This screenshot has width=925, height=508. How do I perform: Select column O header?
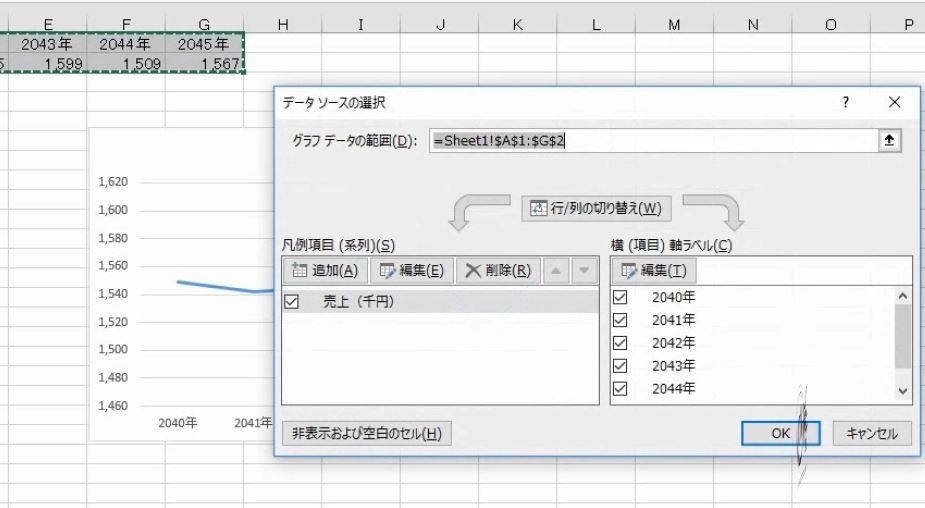pos(831,25)
